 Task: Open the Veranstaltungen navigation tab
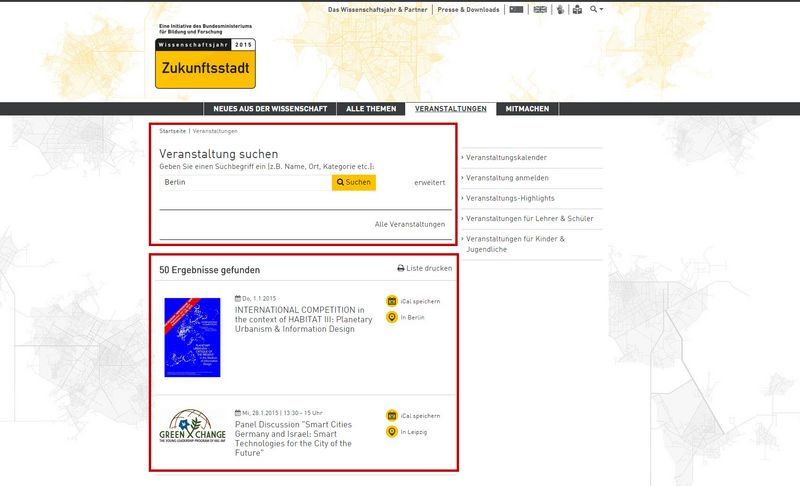pyautogui.click(x=451, y=108)
